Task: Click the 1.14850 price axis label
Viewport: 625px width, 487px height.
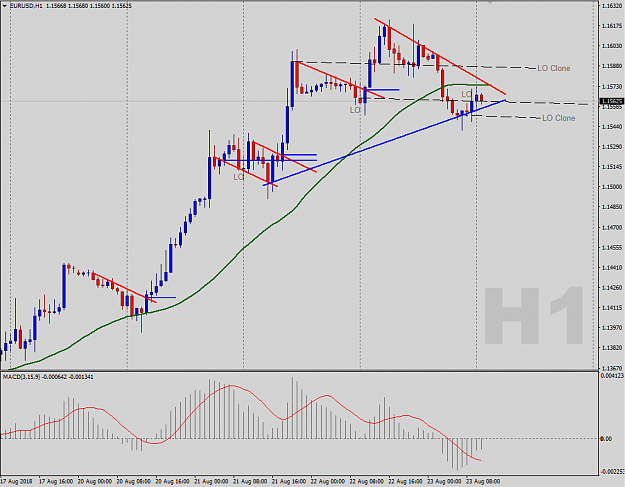Action: (612, 207)
